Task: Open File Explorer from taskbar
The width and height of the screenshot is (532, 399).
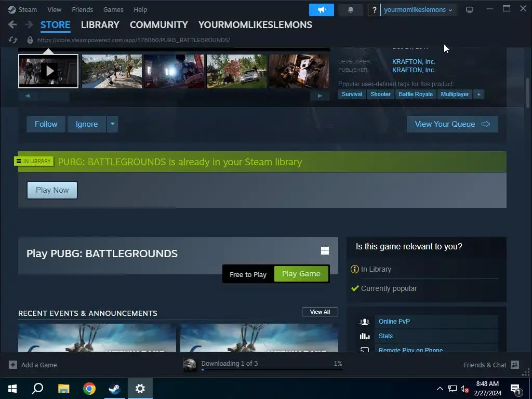Action: (63, 389)
